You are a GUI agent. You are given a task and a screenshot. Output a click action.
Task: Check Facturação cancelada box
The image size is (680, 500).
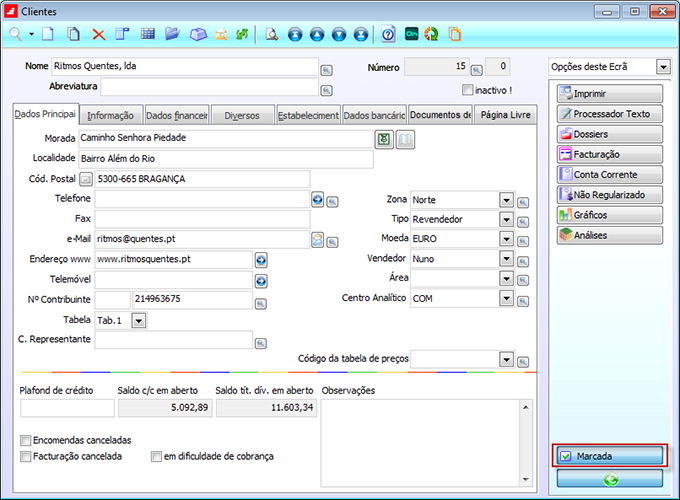coord(26,457)
